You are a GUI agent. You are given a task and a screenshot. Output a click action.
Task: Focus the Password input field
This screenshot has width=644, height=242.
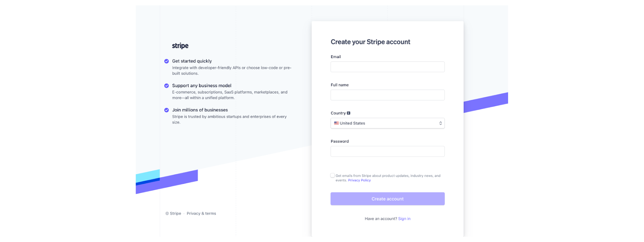point(387,152)
